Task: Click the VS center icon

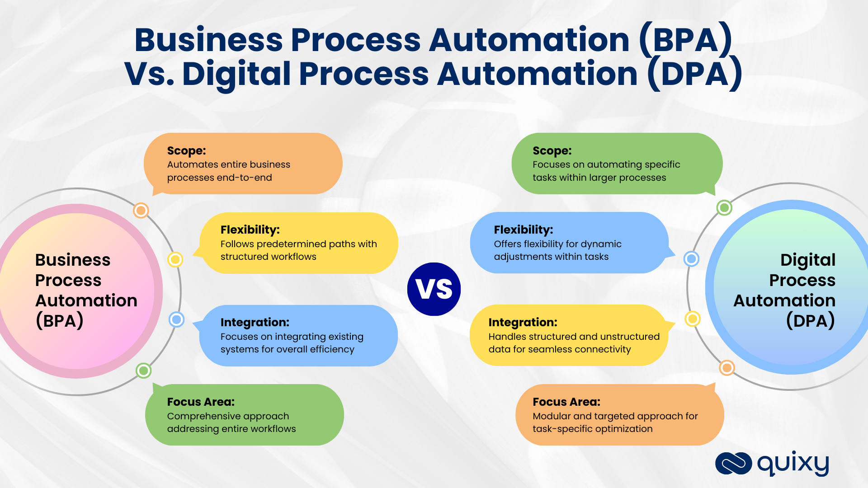Action: (x=434, y=286)
